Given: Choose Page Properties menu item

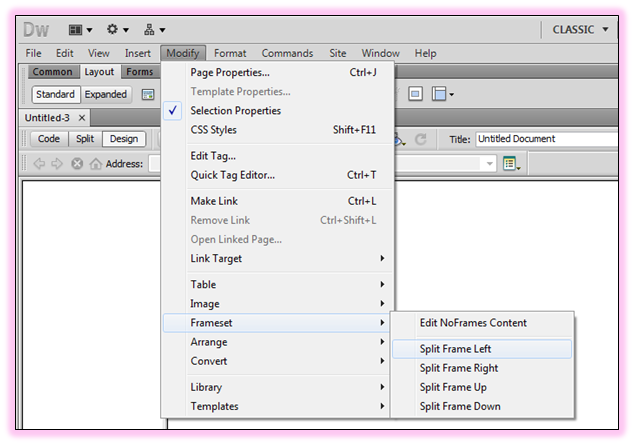Looking at the screenshot, I should [x=278, y=72].
